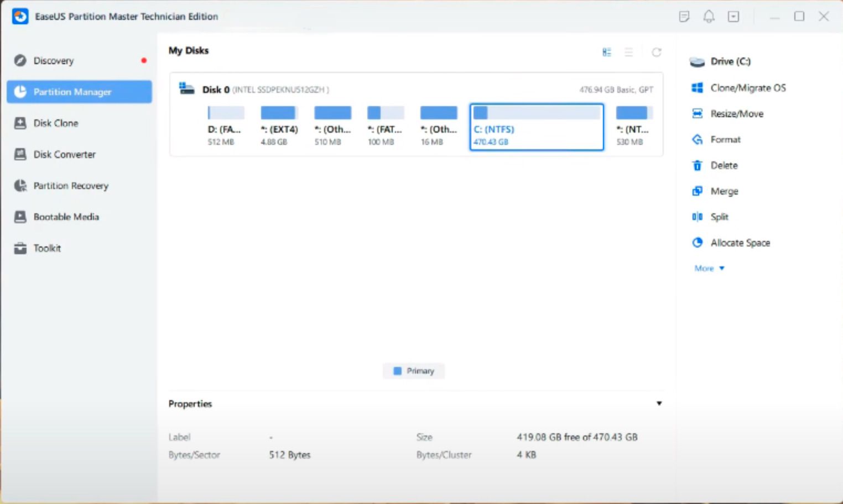Image resolution: width=843 pixels, height=504 pixels.
Task: Select the NTFS 530 MB partition
Action: [634, 127]
